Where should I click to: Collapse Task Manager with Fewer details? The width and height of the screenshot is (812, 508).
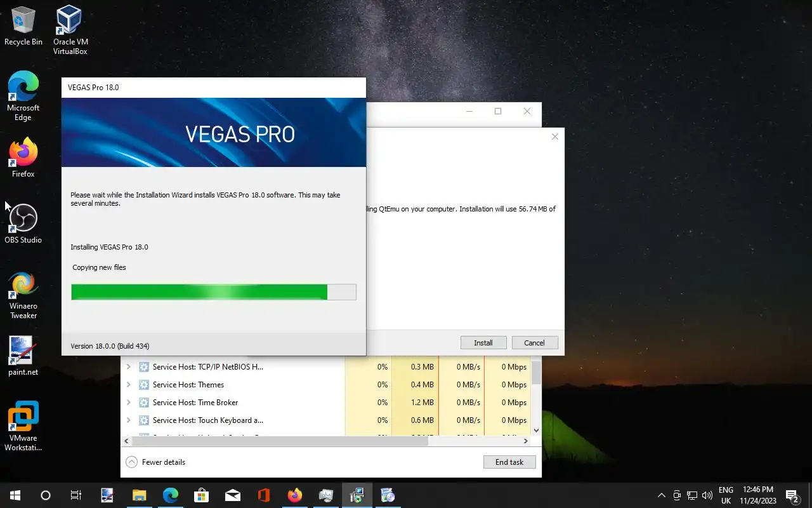[x=155, y=462]
